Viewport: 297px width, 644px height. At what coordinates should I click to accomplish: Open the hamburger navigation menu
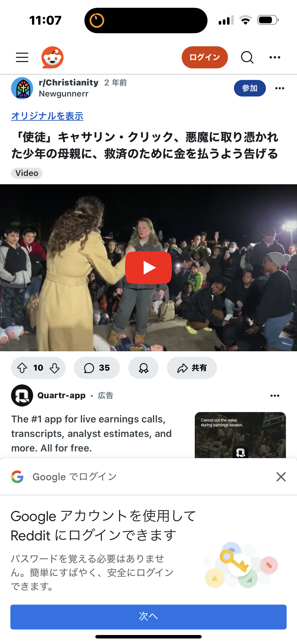click(x=22, y=57)
